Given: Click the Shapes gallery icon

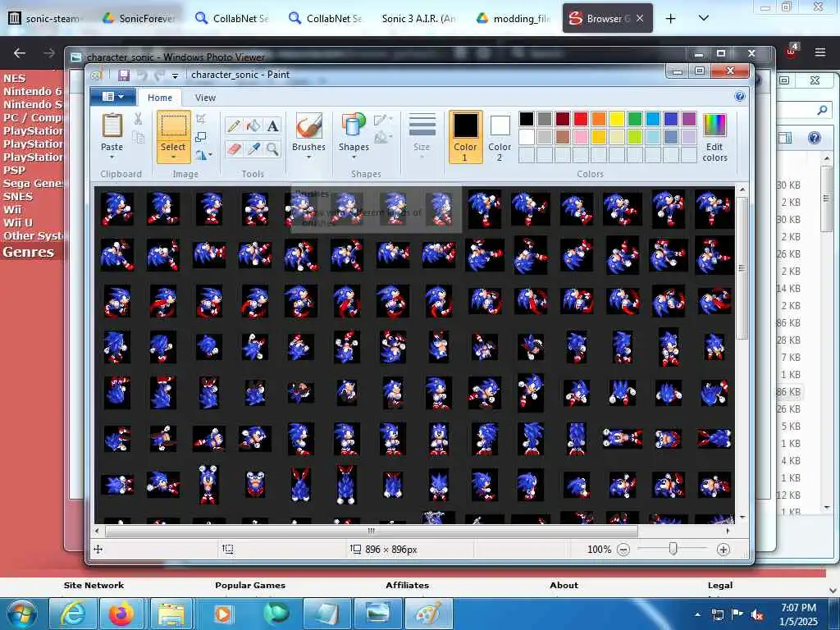Looking at the screenshot, I should [x=354, y=126].
